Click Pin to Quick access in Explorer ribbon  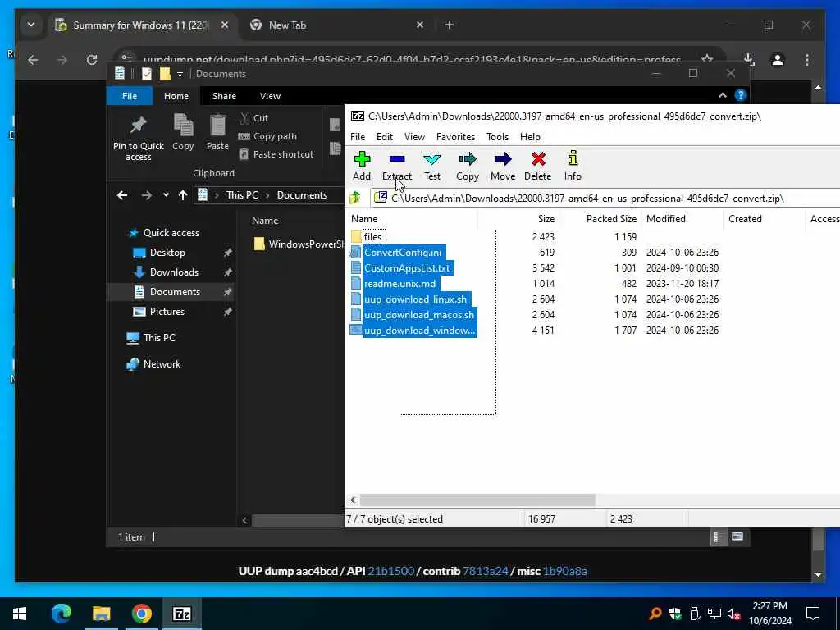[x=138, y=138]
